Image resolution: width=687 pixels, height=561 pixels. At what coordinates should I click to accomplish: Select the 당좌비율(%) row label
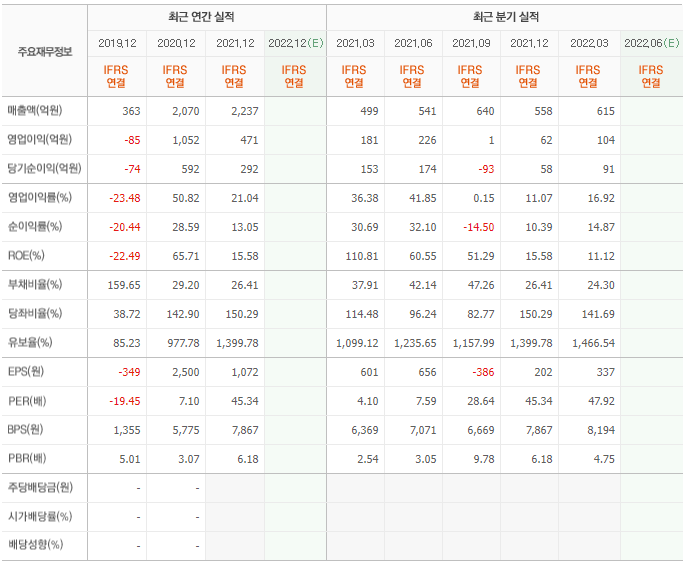tap(35, 313)
